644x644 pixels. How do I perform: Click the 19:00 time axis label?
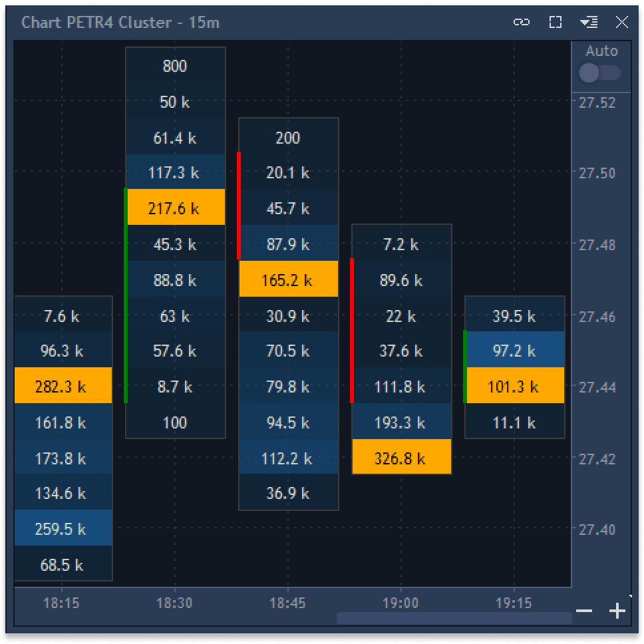tap(401, 603)
